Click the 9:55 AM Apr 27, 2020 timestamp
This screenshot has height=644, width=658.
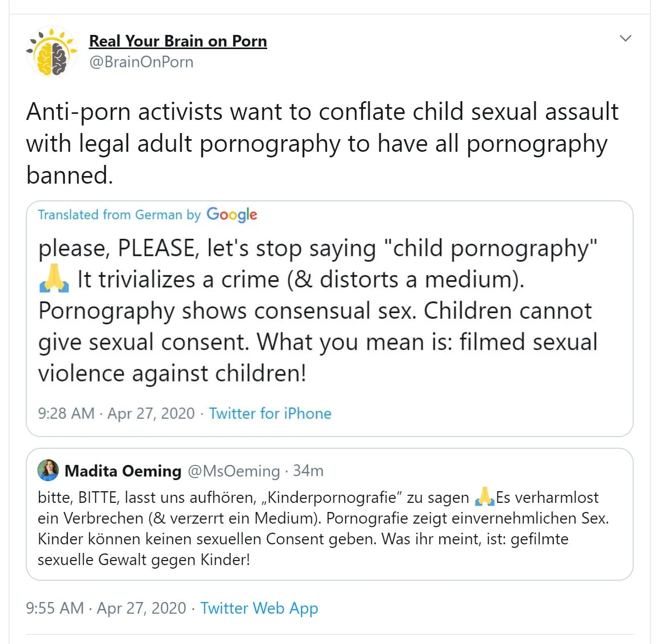[x=106, y=608]
